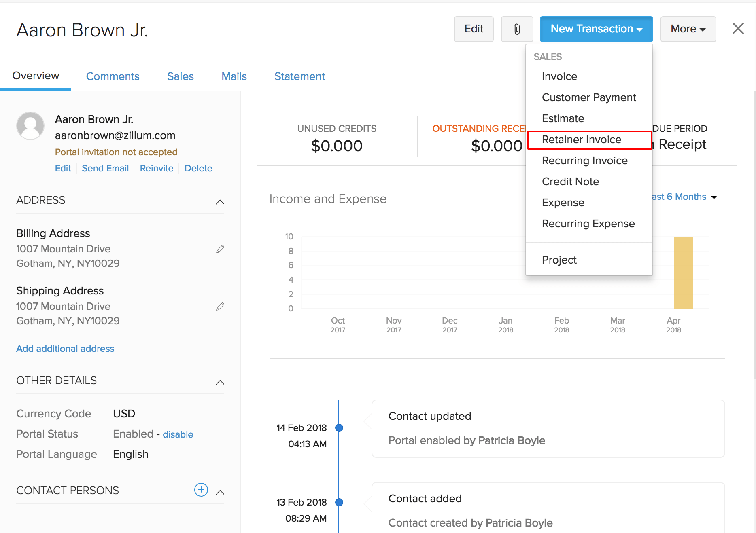Click the paperclip attachment icon

point(517,29)
